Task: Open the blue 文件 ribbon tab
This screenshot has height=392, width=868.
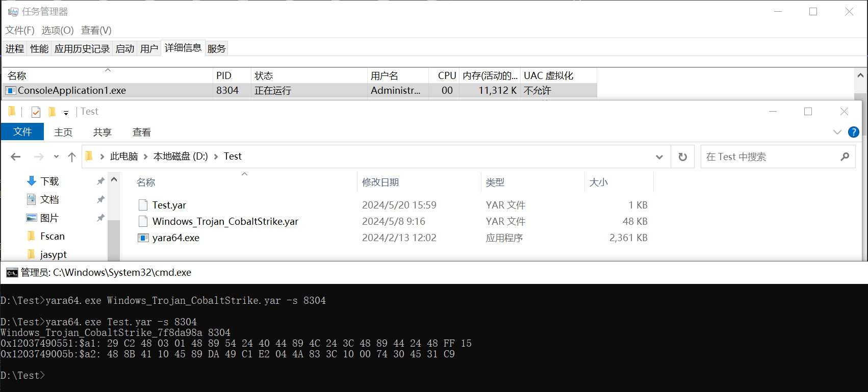Action: pyautogui.click(x=22, y=132)
